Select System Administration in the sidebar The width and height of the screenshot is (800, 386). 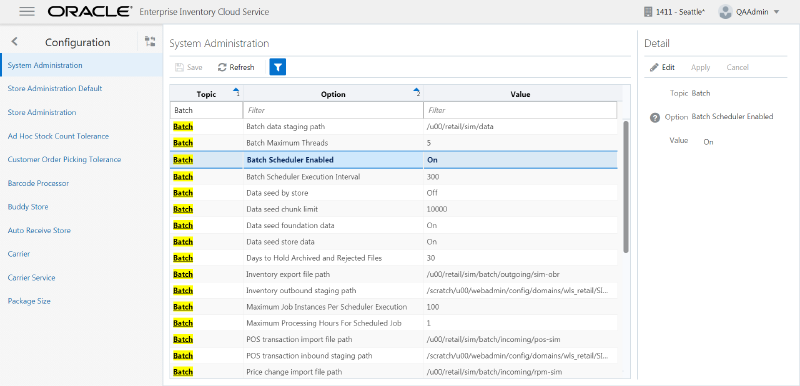point(82,65)
